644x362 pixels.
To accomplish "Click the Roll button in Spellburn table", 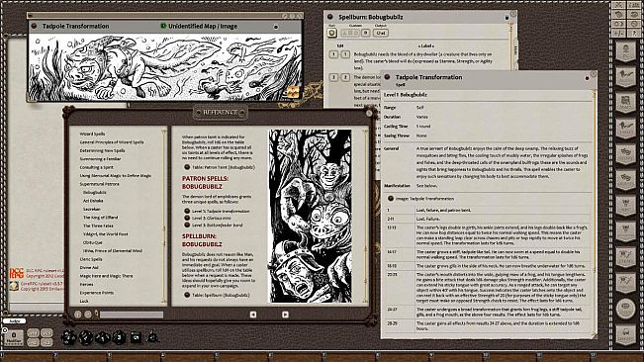I will [331, 33].
